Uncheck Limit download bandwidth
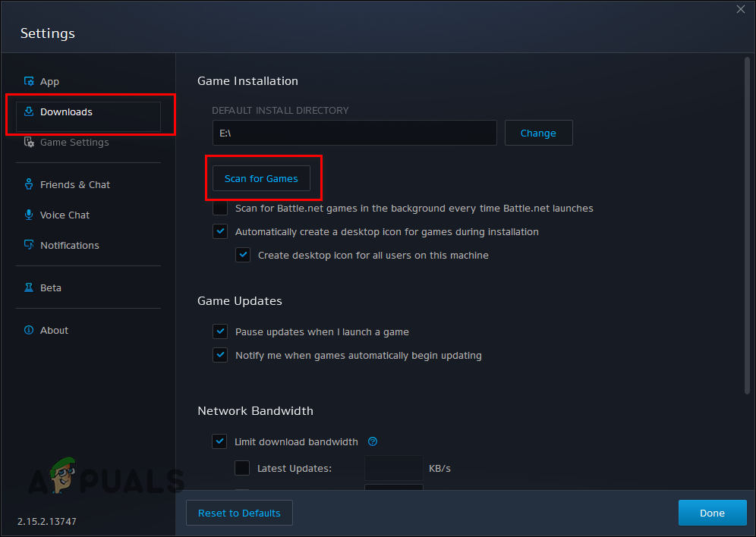The image size is (756, 537). tap(219, 441)
